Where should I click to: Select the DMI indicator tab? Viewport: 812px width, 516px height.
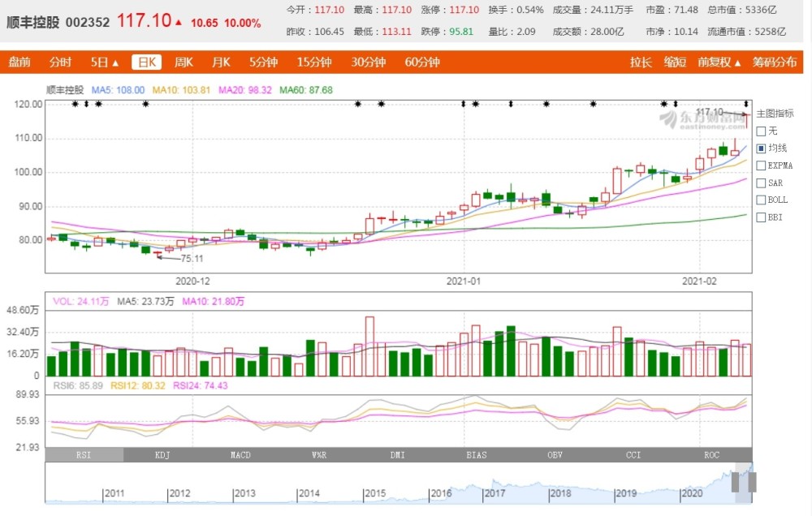(398, 455)
